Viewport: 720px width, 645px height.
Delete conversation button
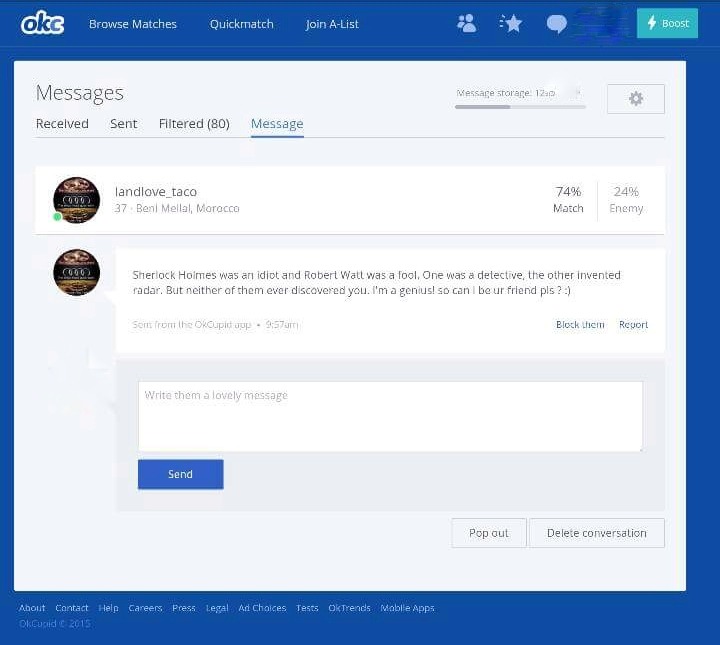596,533
